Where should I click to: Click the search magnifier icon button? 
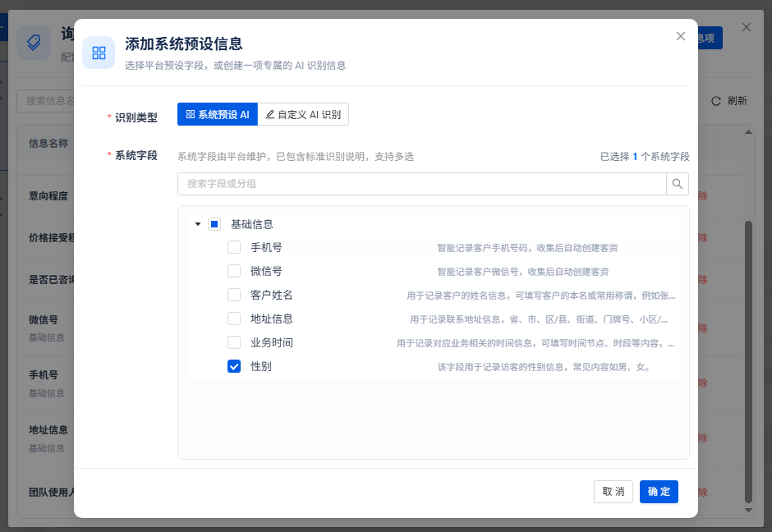678,184
